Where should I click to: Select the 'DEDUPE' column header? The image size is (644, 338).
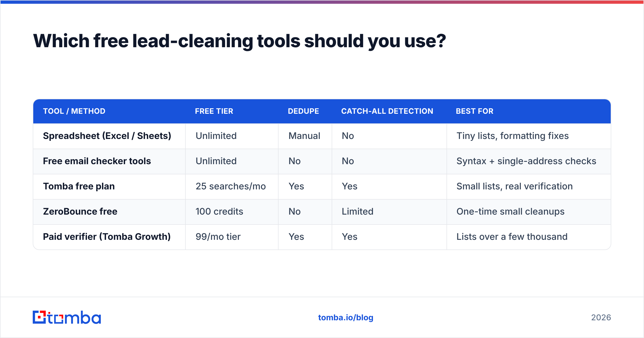point(303,111)
